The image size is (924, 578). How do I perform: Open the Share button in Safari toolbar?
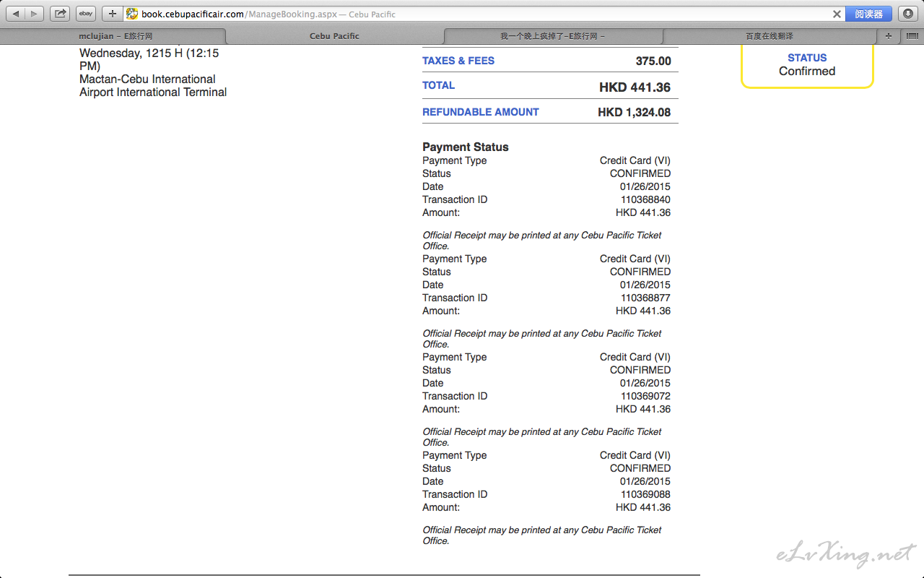tap(60, 14)
